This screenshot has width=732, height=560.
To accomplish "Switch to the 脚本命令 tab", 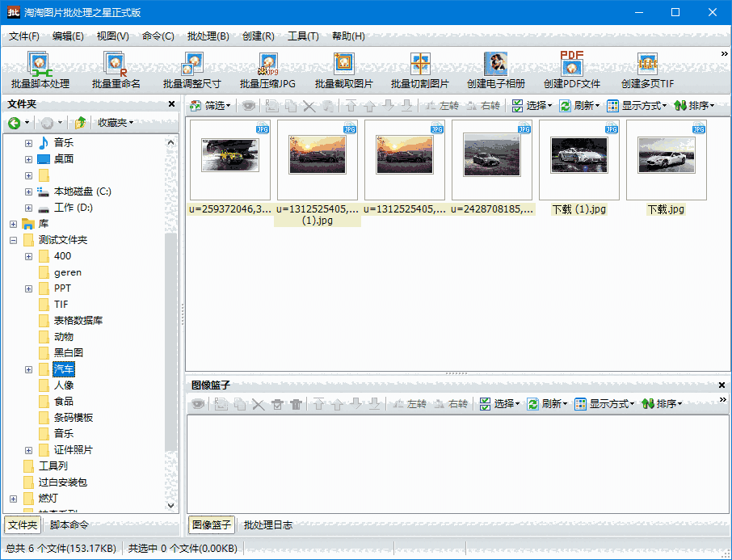I will pyautogui.click(x=69, y=525).
